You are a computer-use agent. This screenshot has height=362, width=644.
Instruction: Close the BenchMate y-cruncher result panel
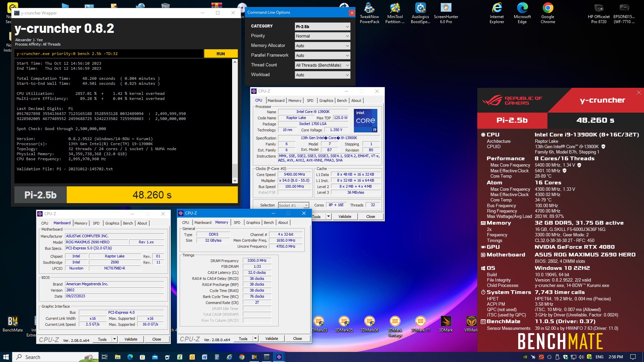click(x=639, y=93)
